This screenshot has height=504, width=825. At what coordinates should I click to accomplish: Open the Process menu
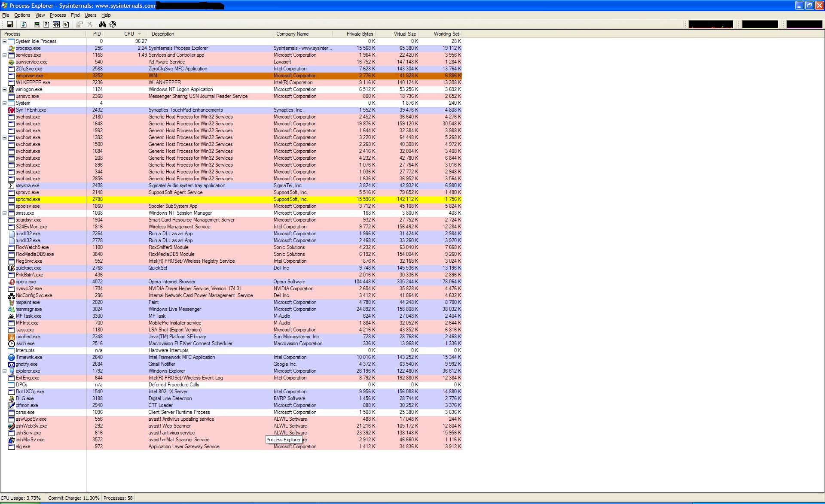pos(58,15)
